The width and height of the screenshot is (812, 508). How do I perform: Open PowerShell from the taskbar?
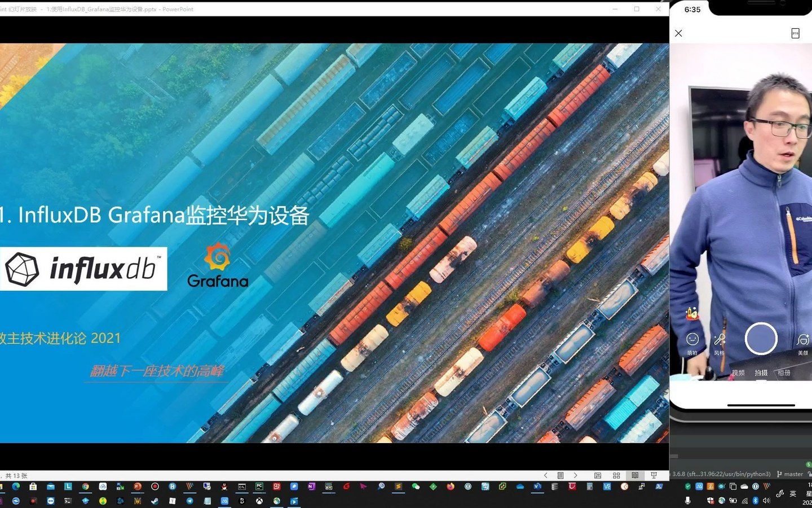[x=659, y=486]
